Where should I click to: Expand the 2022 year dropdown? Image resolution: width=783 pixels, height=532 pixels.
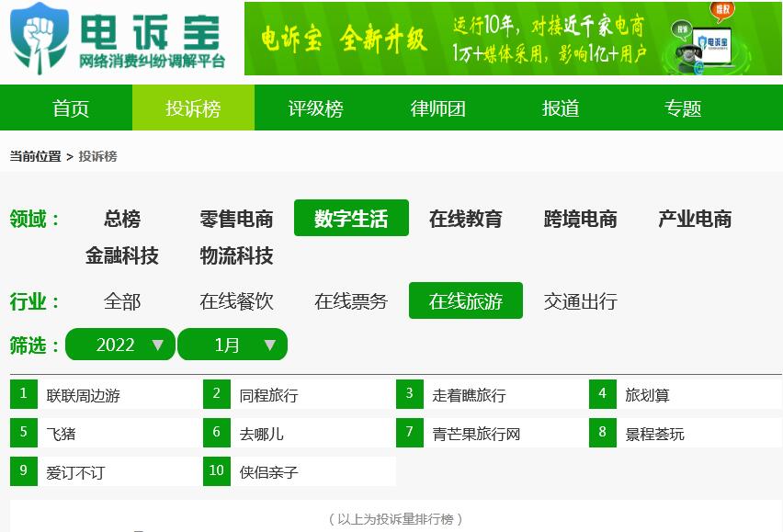[120, 345]
